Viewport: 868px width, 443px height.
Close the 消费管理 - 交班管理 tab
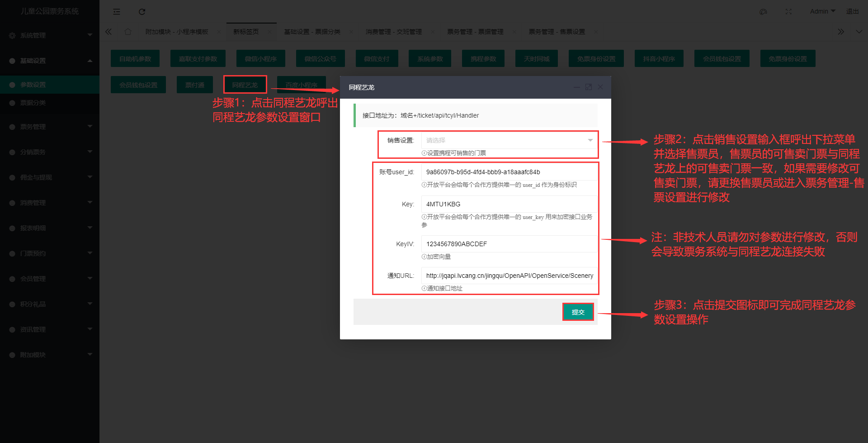tap(433, 32)
